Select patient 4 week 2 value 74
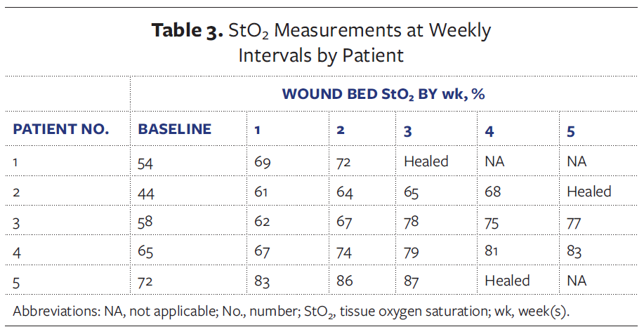Screen dimensions: 644x334 (x=346, y=251)
